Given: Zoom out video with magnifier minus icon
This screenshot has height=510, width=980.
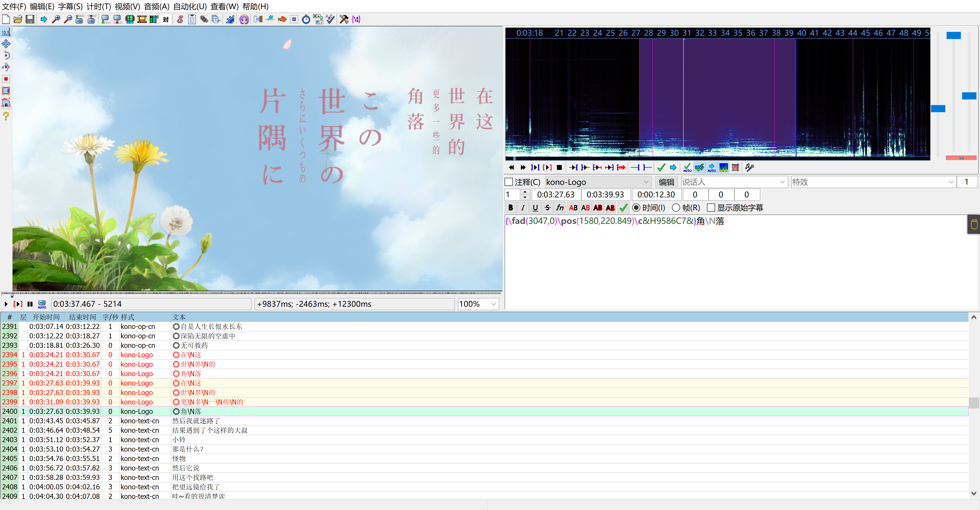Looking at the screenshot, I should (x=68, y=19).
